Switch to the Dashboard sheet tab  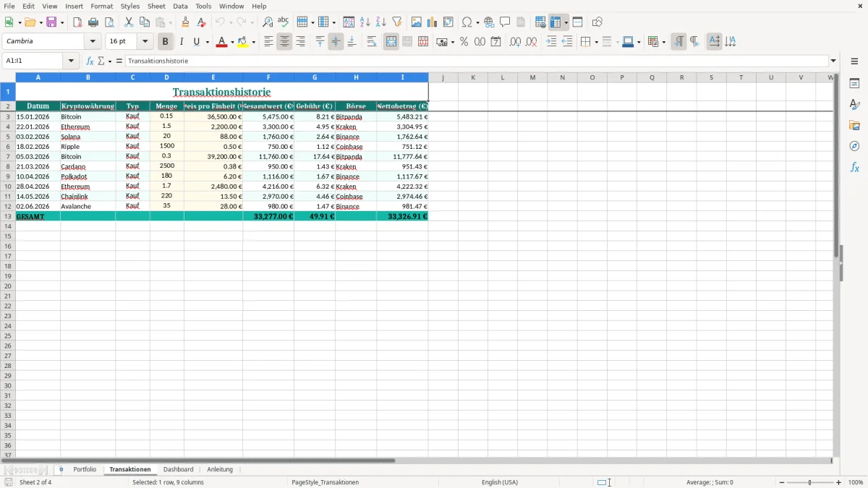[178, 469]
